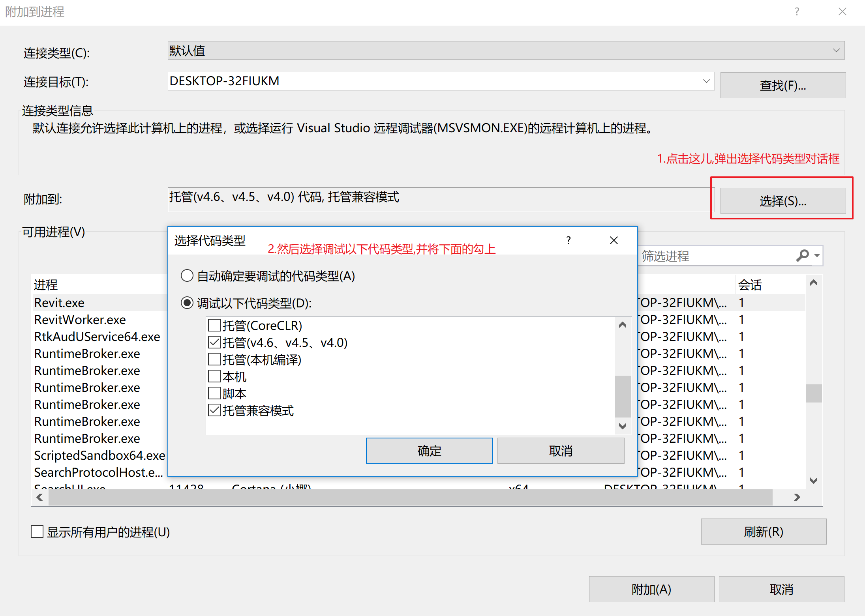
Task: Uncheck the 托管兼容模式 checkbox
Action: click(x=214, y=410)
